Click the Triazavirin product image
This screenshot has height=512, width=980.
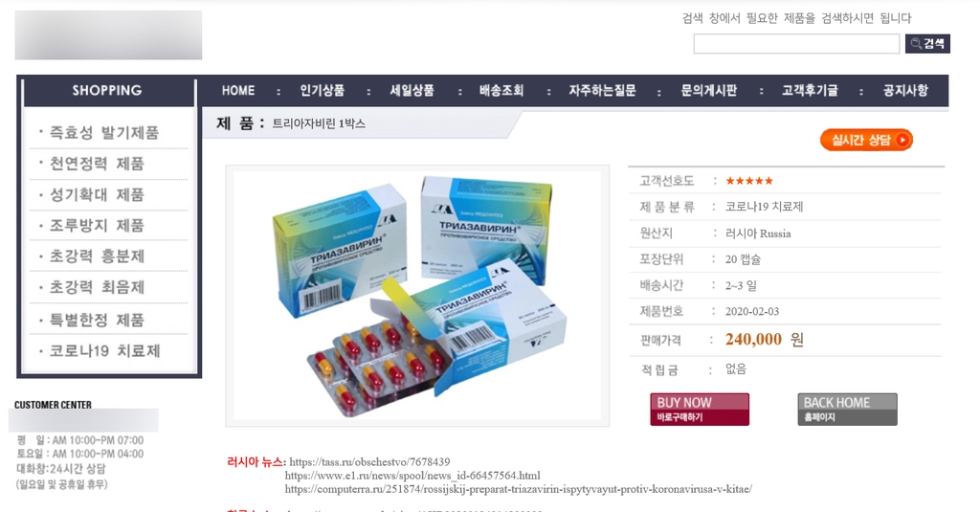417,296
